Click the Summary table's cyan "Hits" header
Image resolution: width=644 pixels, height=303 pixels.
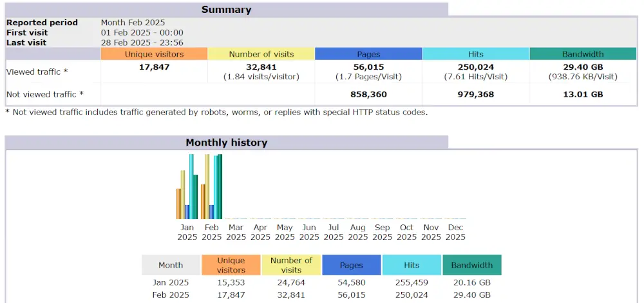476,54
